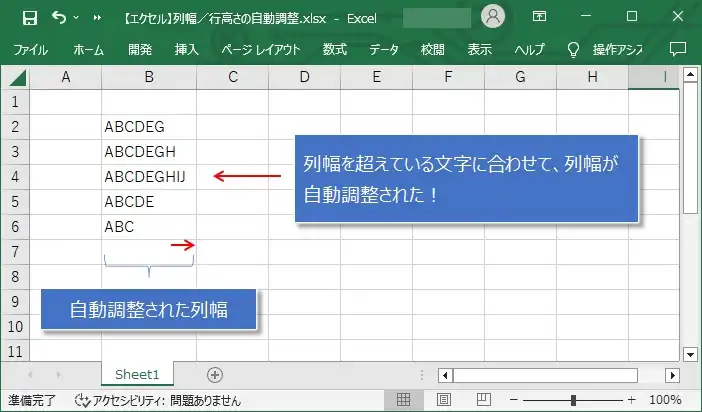The image size is (702, 412).
Task: Click the previous sheet navigation arrow
Action: [30, 374]
